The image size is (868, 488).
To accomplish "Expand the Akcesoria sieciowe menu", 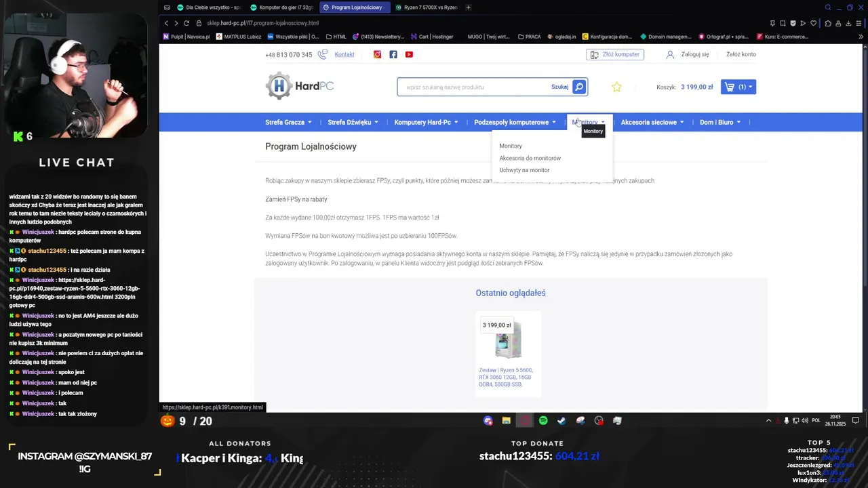I will (x=652, y=123).
